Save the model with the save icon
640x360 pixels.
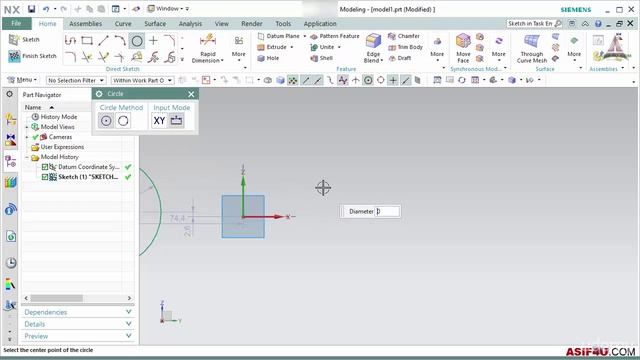coord(31,9)
